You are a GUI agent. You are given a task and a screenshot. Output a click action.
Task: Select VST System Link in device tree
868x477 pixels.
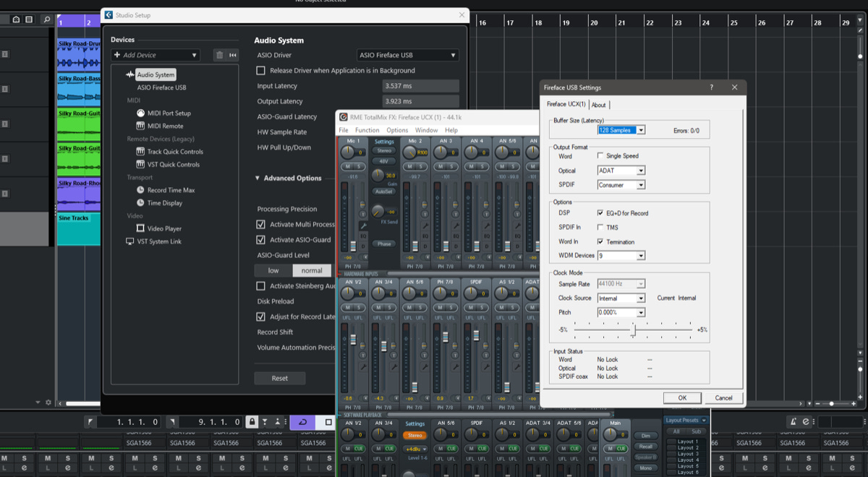click(159, 241)
